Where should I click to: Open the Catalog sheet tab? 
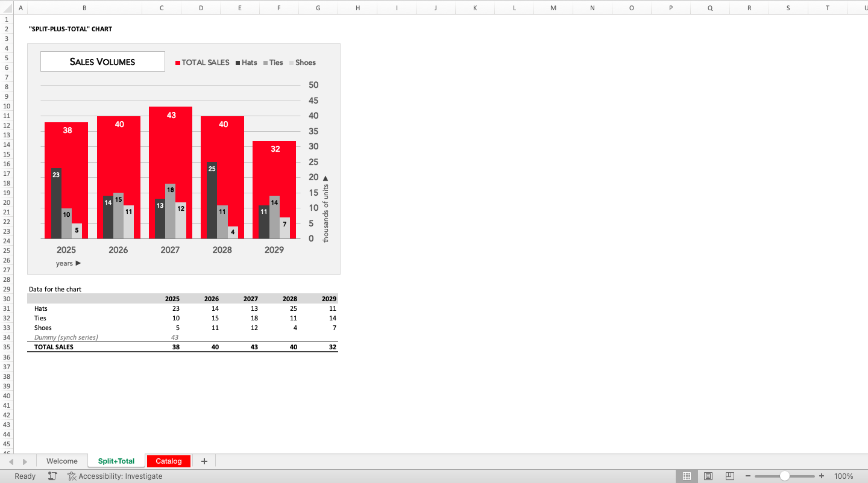pos(168,461)
